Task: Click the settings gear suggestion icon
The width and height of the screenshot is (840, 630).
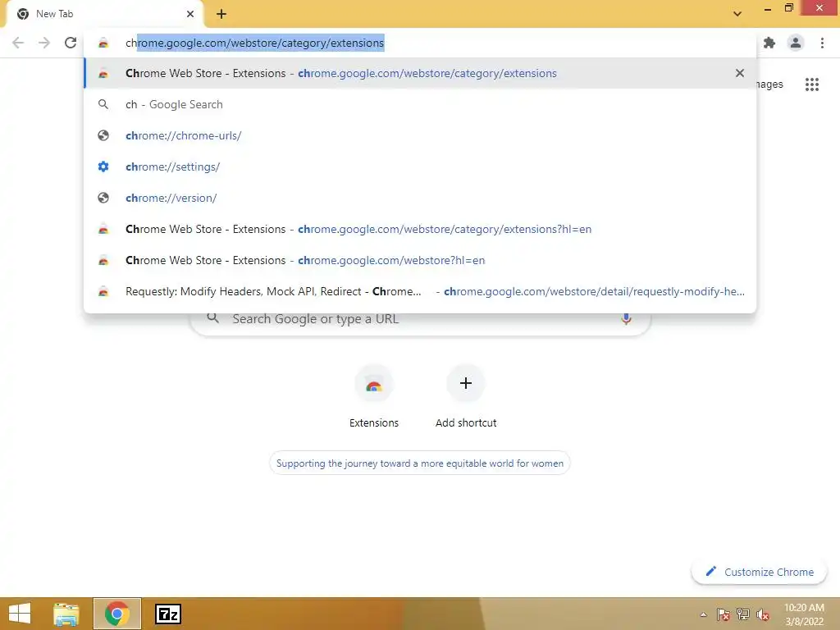Action: (103, 167)
